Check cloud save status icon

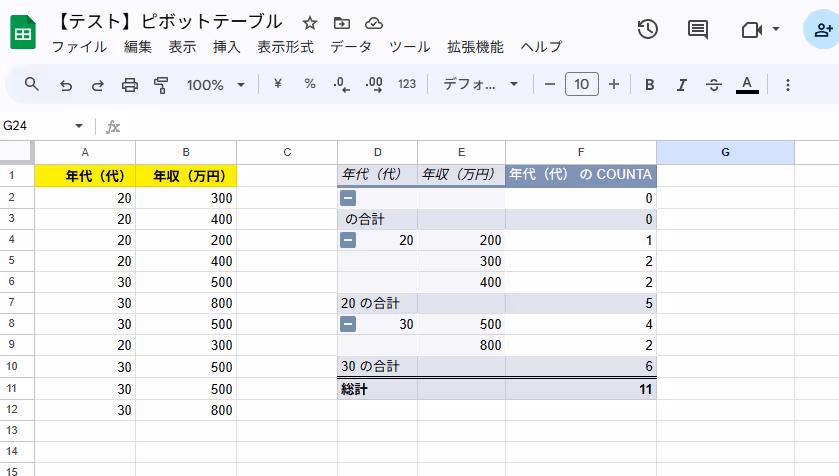pos(374,23)
